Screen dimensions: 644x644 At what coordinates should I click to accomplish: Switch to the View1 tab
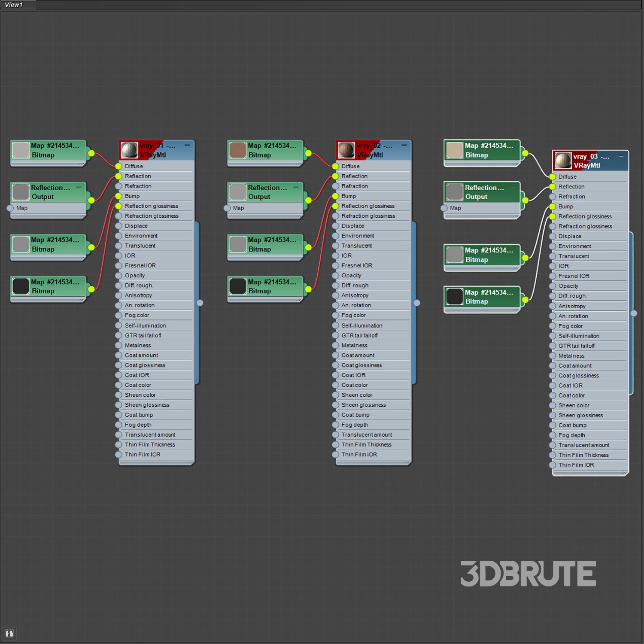[14, 5]
